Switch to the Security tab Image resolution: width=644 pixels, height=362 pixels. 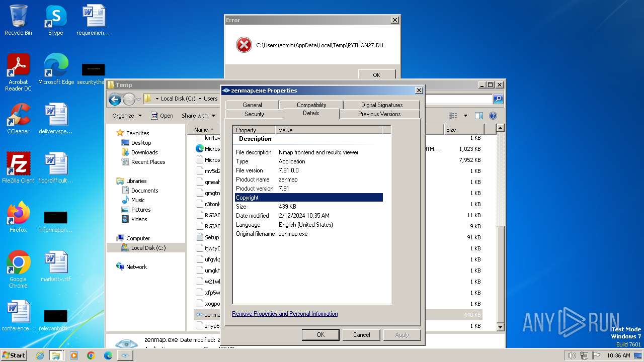(254, 114)
